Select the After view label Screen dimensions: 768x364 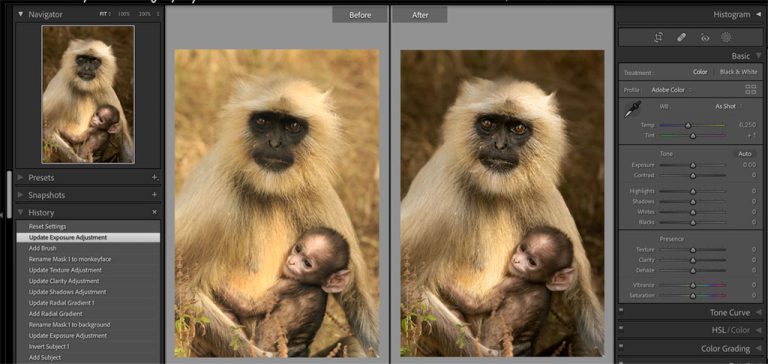pos(420,15)
